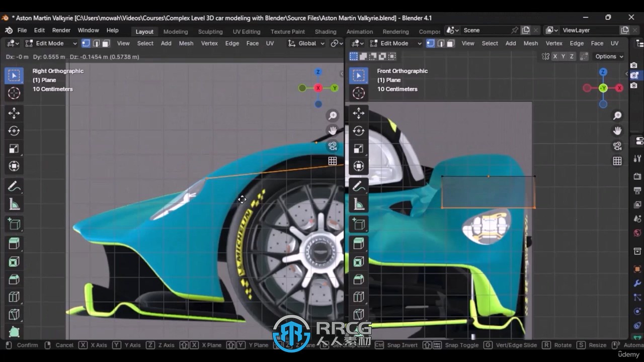Screen dimensions: 644x362
Task: Open Mesh menu in left viewport header
Action: point(186,43)
